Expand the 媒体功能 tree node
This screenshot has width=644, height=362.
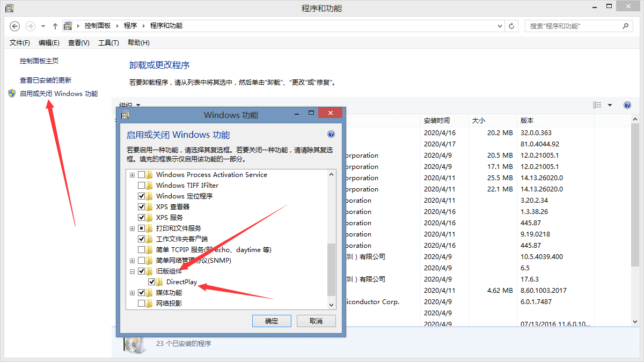pos(132,293)
